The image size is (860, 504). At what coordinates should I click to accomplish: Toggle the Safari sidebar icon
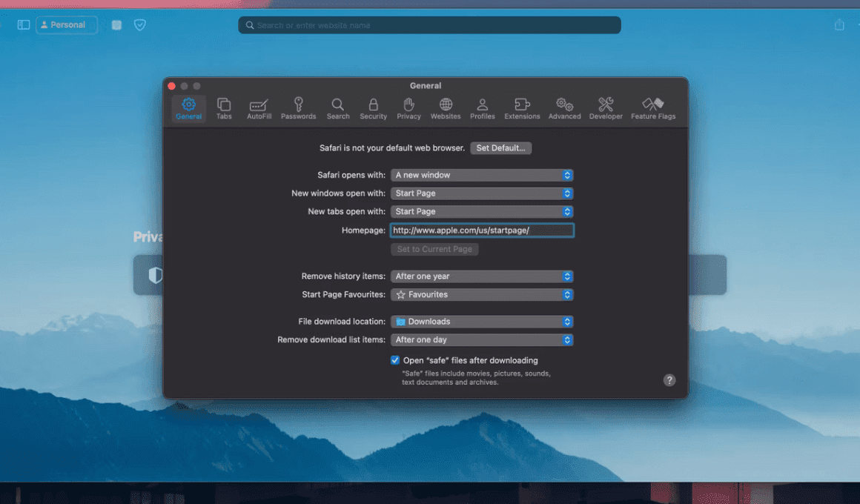tap(24, 24)
